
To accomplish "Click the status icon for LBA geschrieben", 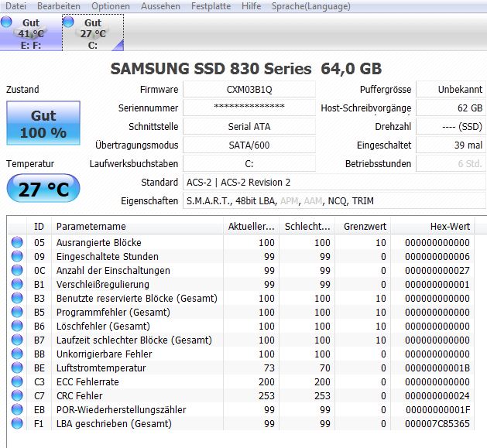I will click(17, 423).
